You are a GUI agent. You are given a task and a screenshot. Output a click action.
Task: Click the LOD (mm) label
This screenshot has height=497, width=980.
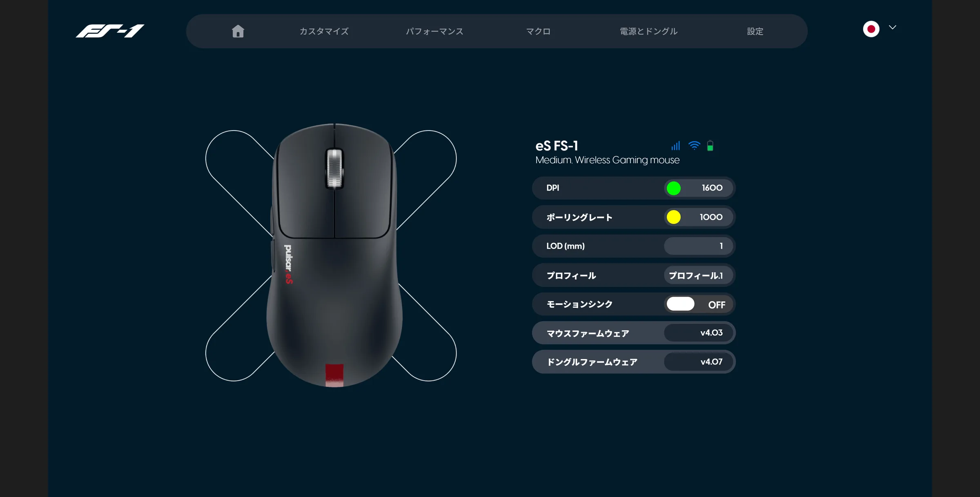coord(566,246)
